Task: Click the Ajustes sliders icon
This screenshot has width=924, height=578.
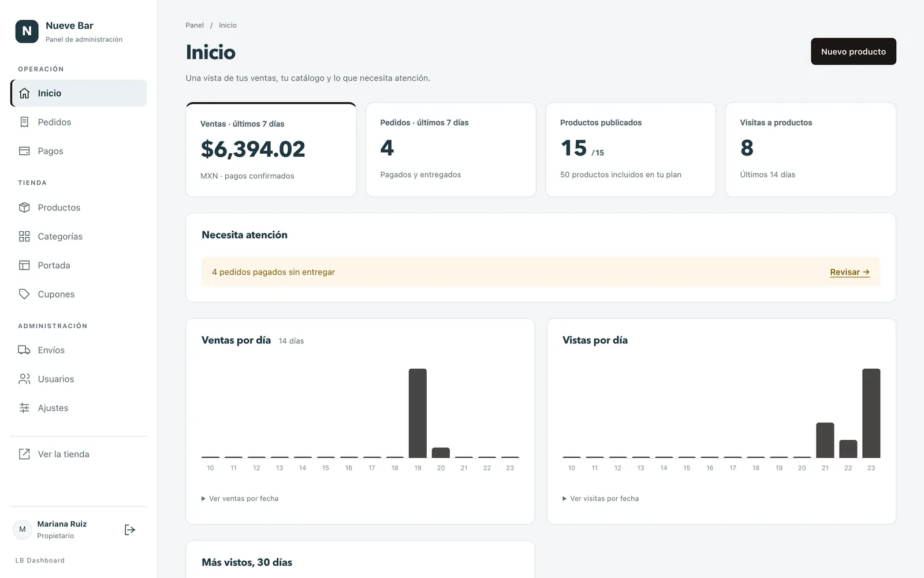Action: [24, 408]
